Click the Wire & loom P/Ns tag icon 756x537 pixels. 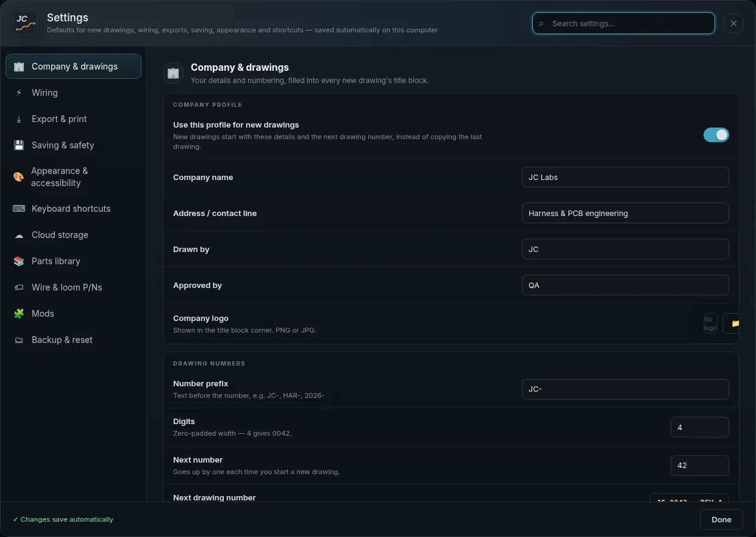coord(19,287)
